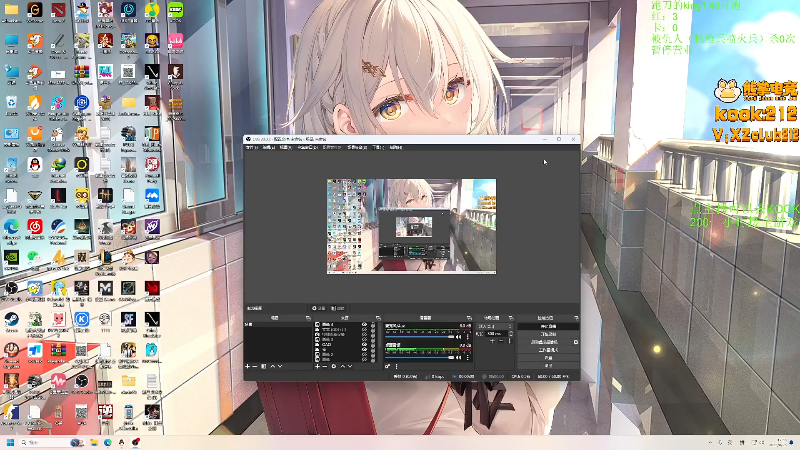Image resolution: width=800 pixels, height=450 pixels.
Task: Open the green WeChat desktop shortcut
Action: click(x=35, y=257)
